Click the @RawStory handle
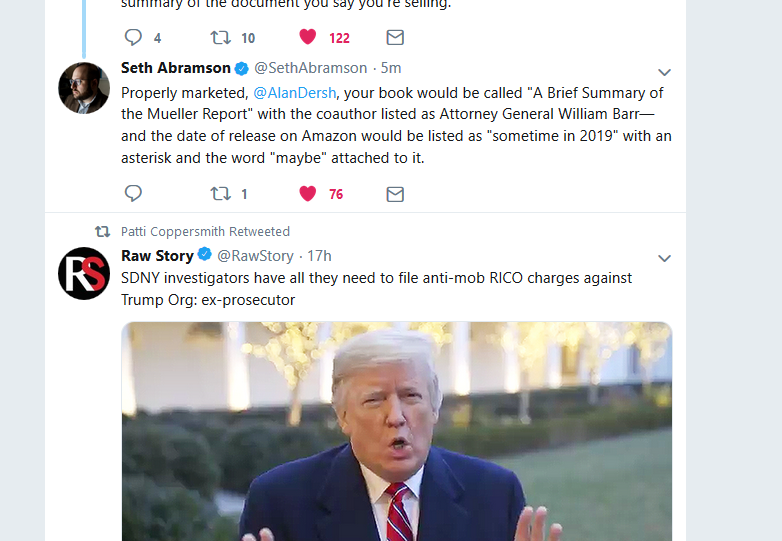 [255, 256]
